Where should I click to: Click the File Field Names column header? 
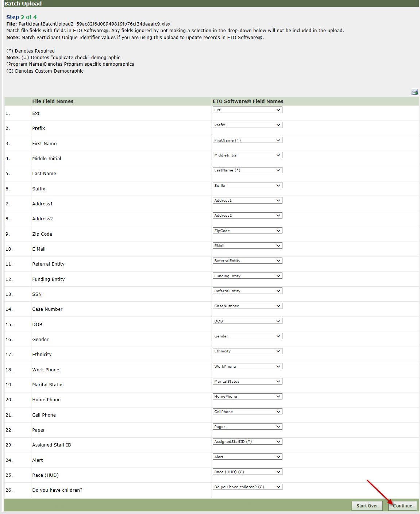pos(53,101)
